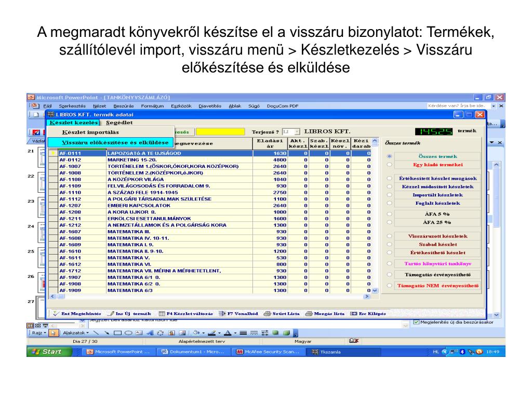Select the Visszáruzott készletek radio button
The image size is (532, 399).
[390, 236]
